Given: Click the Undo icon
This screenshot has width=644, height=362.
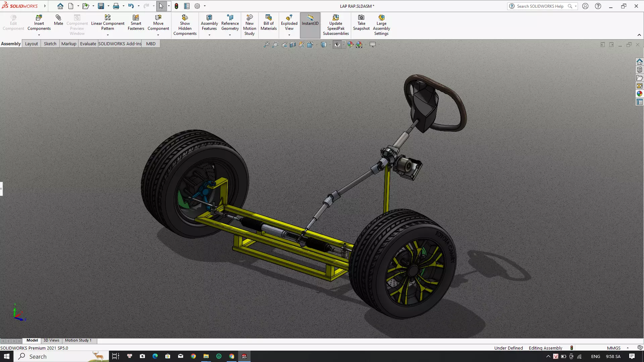Looking at the screenshot, I should 131,6.
